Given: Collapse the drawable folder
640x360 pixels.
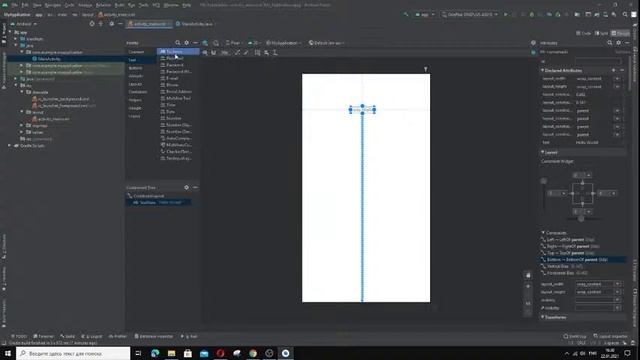Looking at the screenshot, I should [22, 92].
